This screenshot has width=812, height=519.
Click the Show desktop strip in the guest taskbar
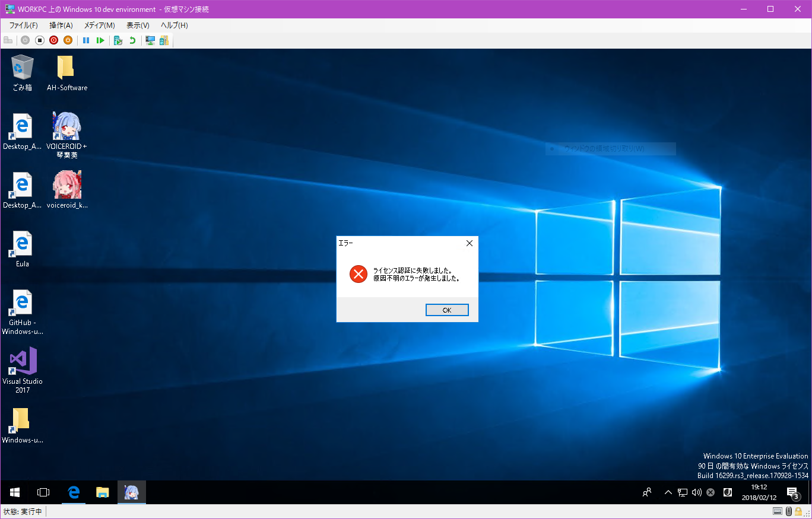click(809, 492)
